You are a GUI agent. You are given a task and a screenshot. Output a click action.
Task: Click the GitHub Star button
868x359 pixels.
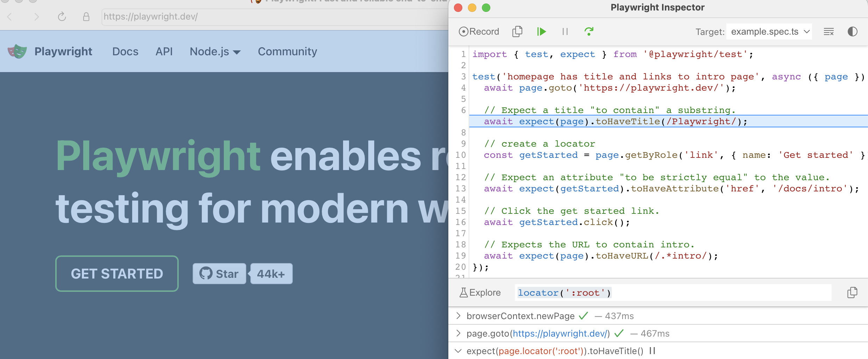click(219, 274)
